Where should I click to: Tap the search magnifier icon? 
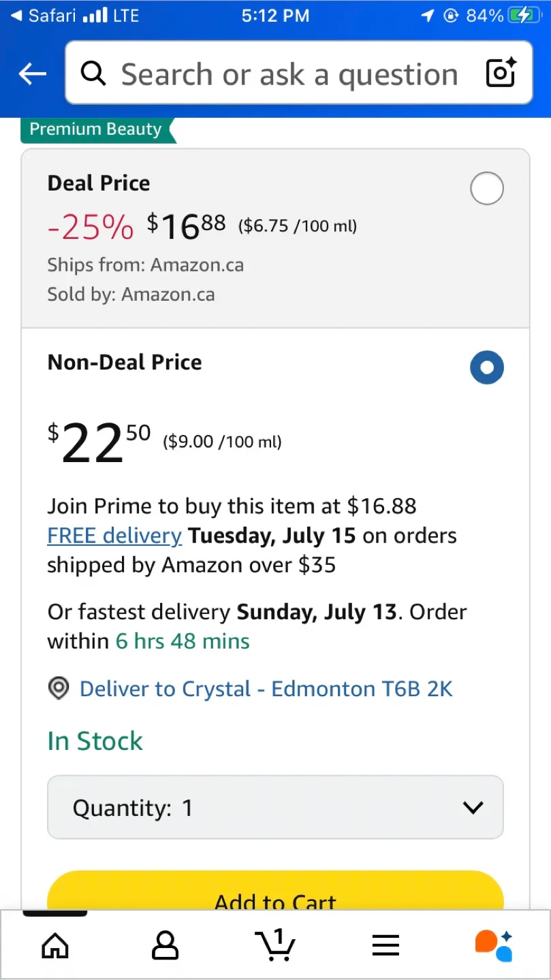[x=93, y=73]
